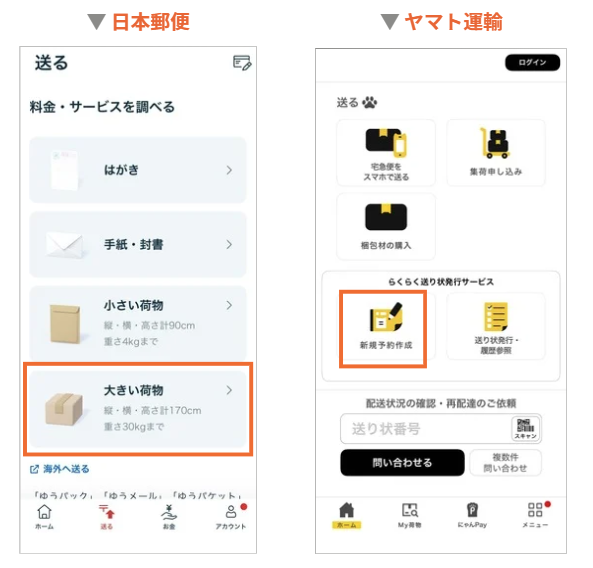593x568 pixels.
Task: Expand the 大きい荷物 row chevron
Action: [229, 390]
